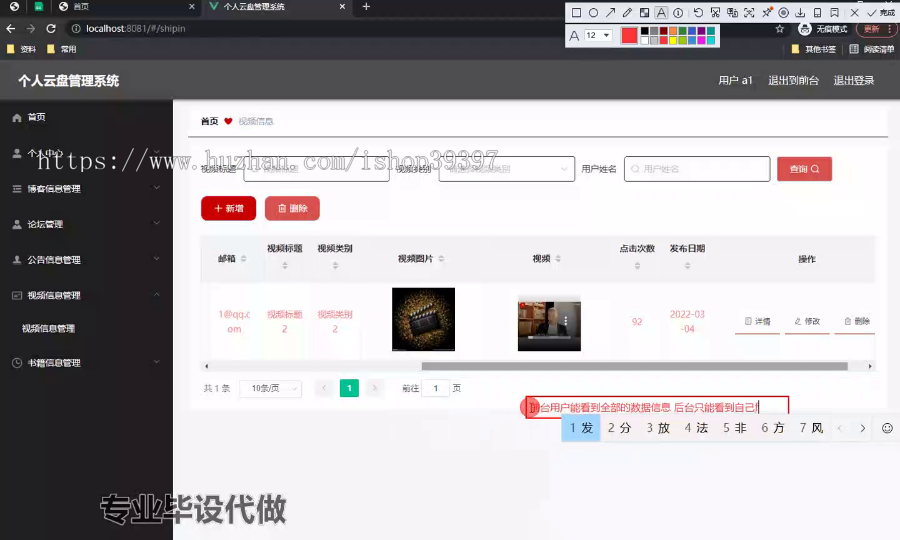Click the 查询 search button
Image resolution: width=900 pixels, height=540 pixels.
pos(804,169)
